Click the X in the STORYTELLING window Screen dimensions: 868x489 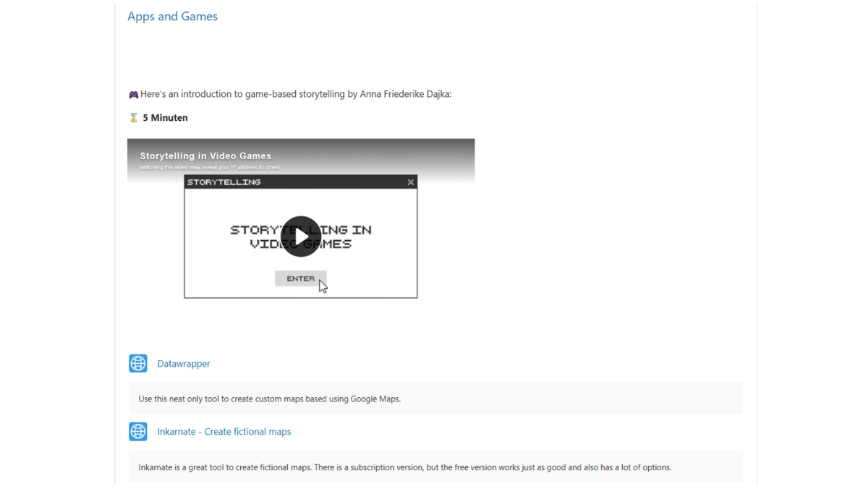pos(410,182)
